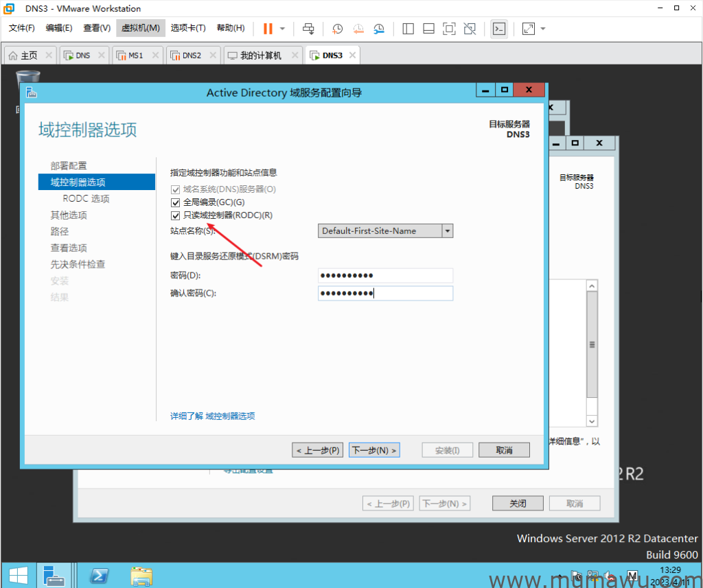Launch PowerShell from the guest taskbar
This screenshot has height=588, width=703.
click(99, 575)
